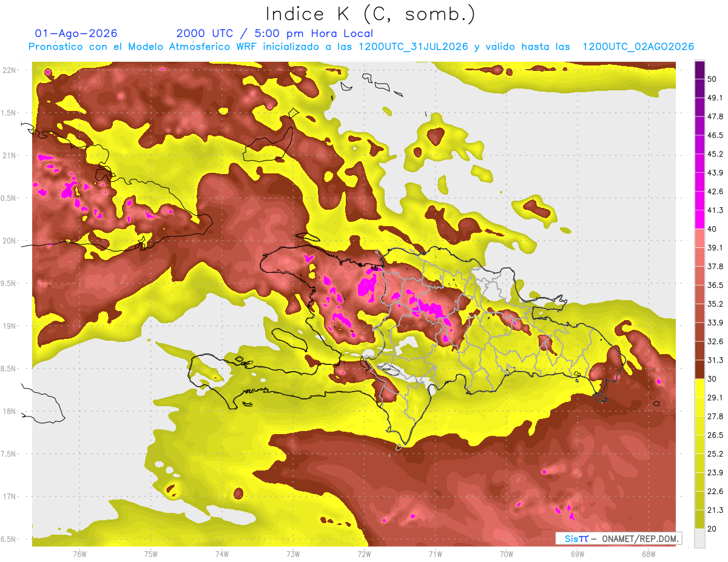Click the '43.9' color scale value
This screenshot has width=728, height=562.
[715, 173]
